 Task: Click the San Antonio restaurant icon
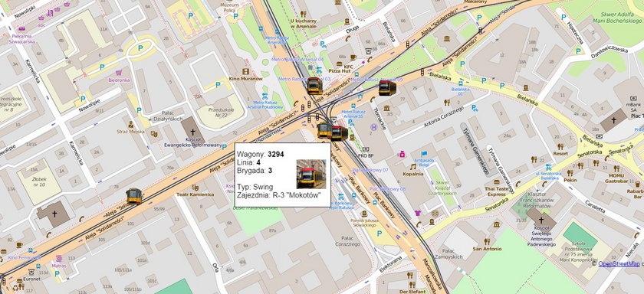(487, 241)
